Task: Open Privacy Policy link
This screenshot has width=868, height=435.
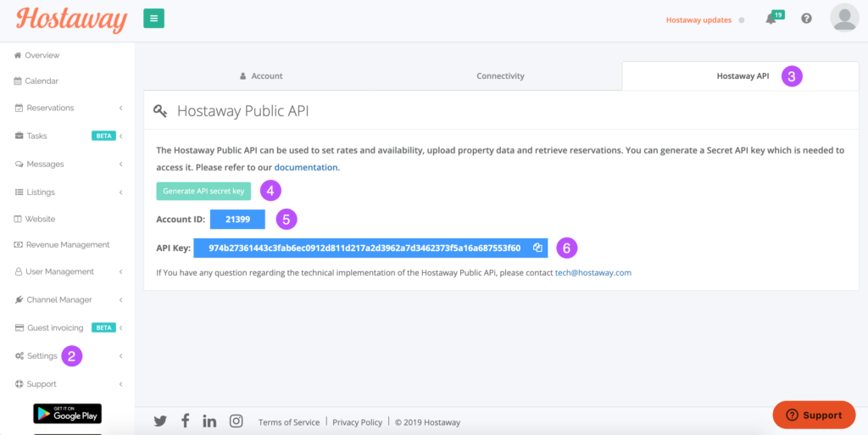Action: (x=358, y=422)
